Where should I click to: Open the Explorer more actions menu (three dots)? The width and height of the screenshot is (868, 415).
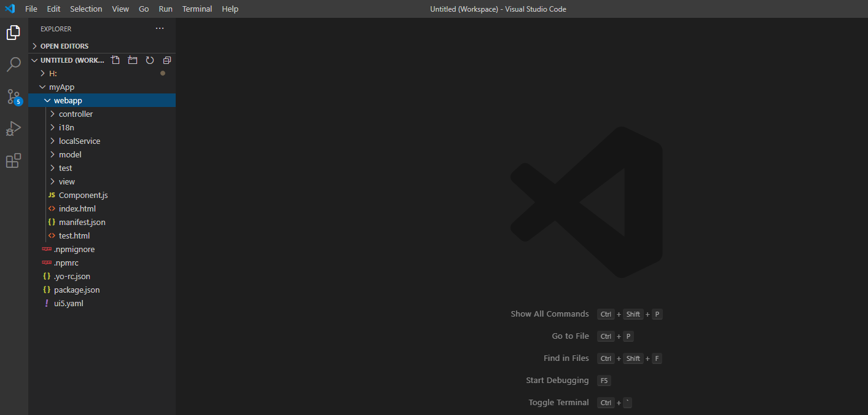160,29
